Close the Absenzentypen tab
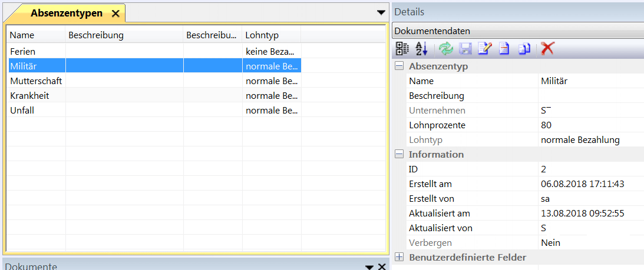 (x=115, y=14)
